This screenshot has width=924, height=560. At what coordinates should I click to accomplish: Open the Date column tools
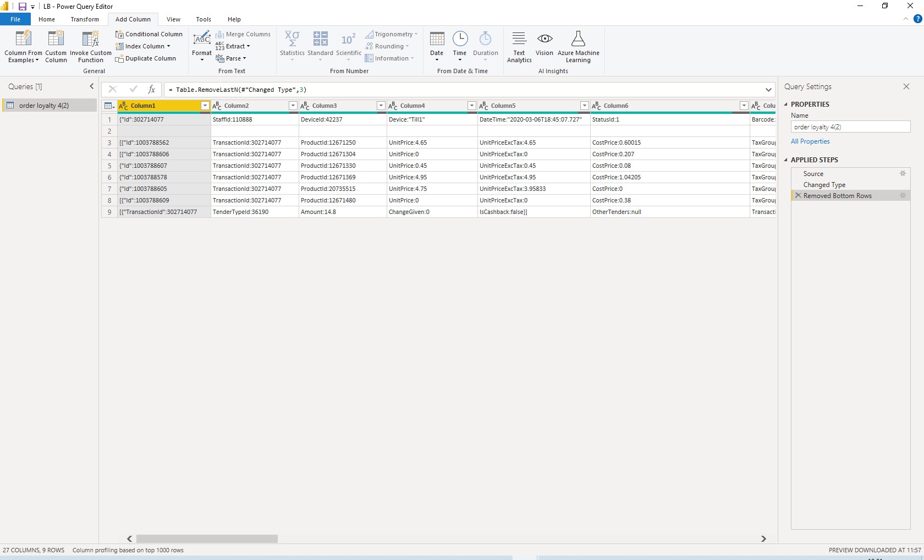point(437,47)
